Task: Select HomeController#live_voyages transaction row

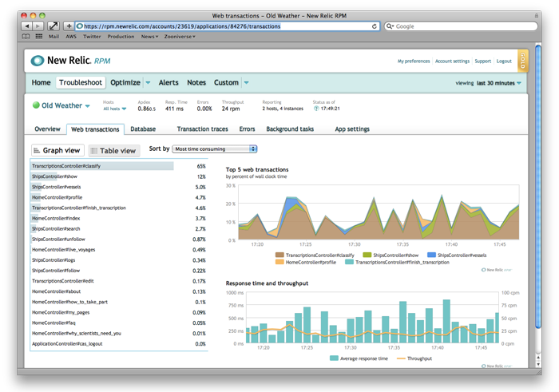Action: pyautogui.click(x=119, y=250)
